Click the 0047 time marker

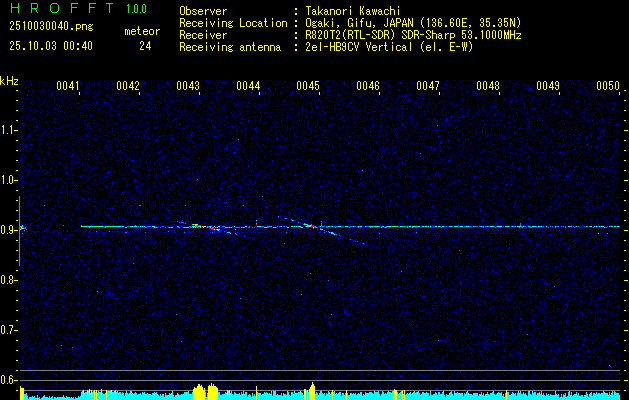[428, 86]
